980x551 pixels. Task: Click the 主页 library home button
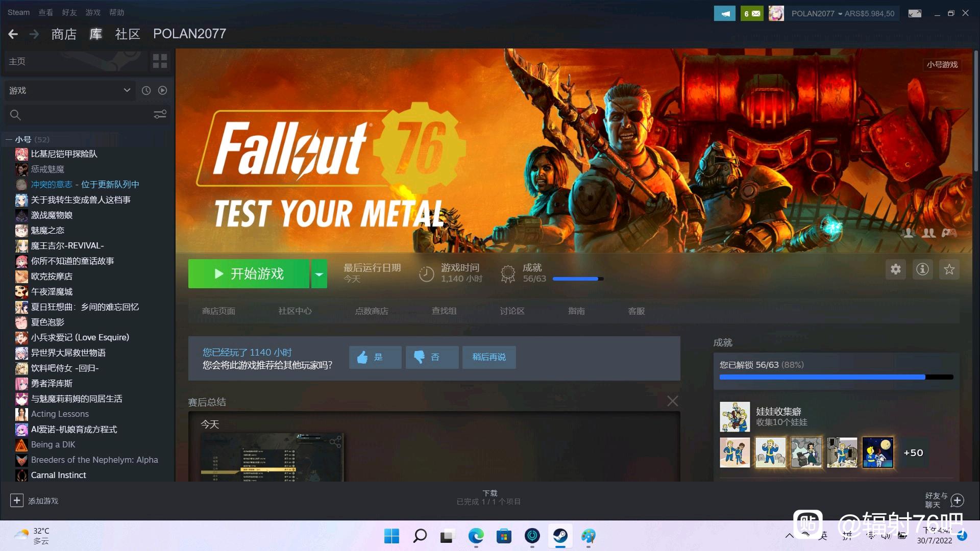(x=76, y=61)
